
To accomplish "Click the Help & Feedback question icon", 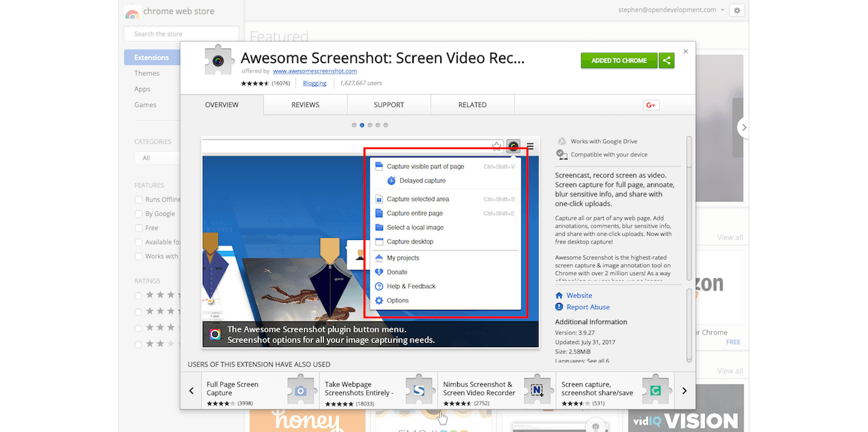I will tap(379, 286).
